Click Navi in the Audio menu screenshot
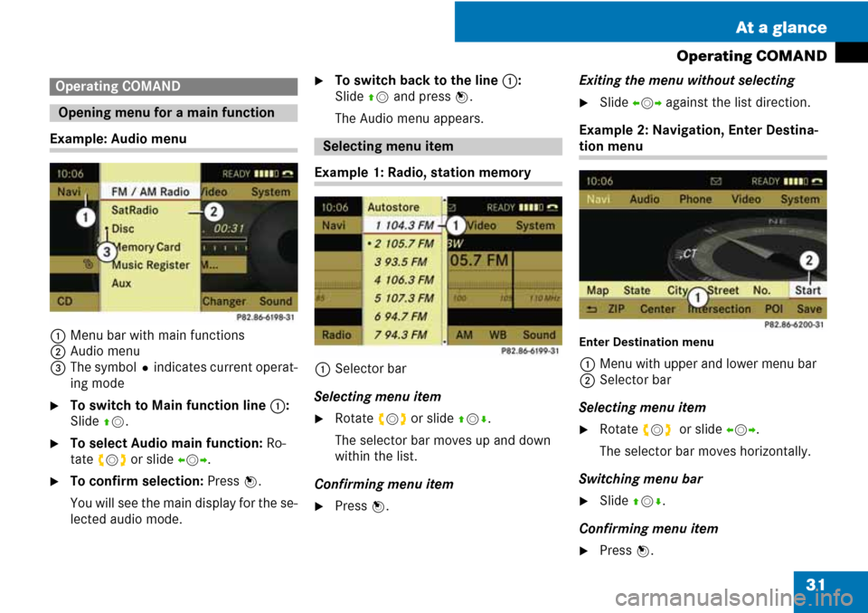 [x=69, y=192]
